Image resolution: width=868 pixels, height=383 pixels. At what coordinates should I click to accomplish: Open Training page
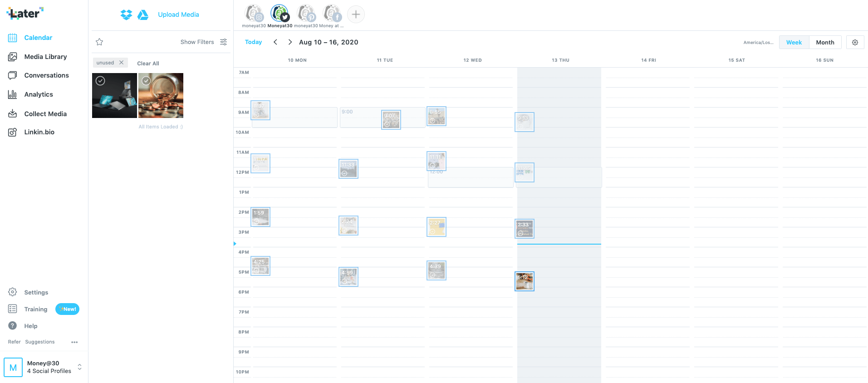pos(35,309)
